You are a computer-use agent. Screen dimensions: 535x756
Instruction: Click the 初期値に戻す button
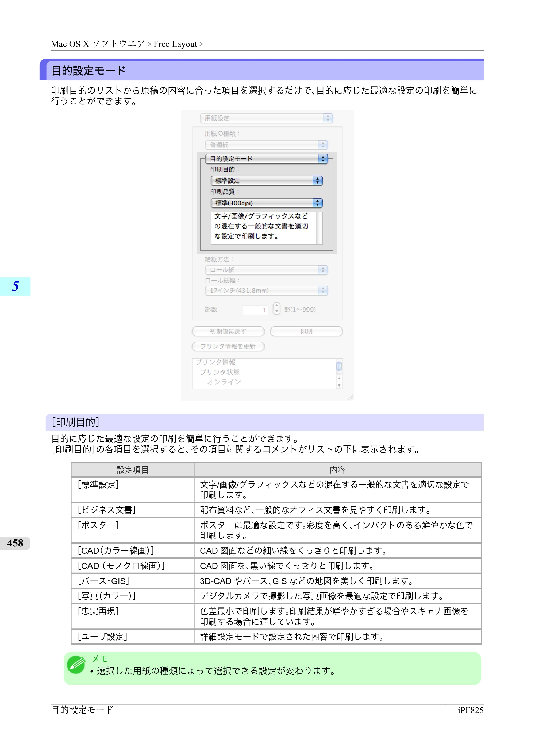[x=228, y=331]
